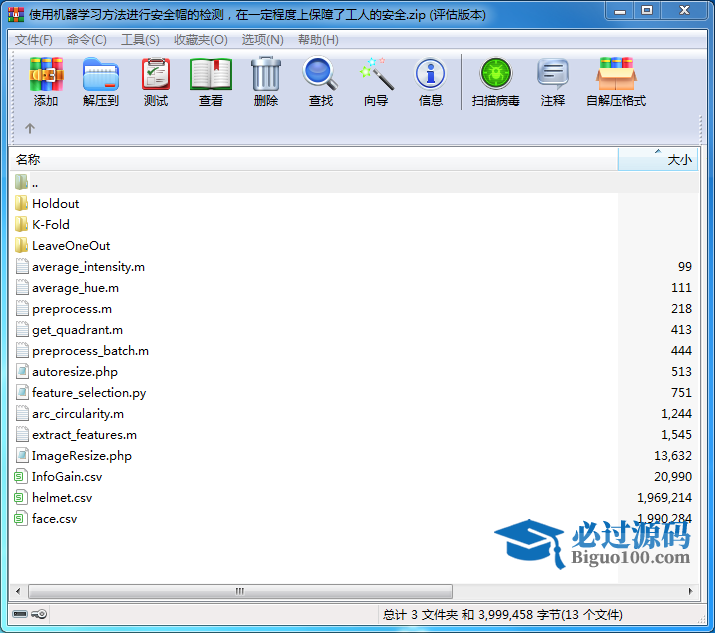Click the K-Fold folder icon

tap(21, 224)
